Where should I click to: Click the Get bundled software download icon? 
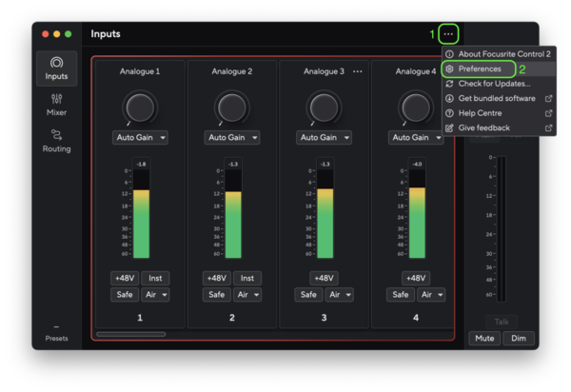[450, 98]
